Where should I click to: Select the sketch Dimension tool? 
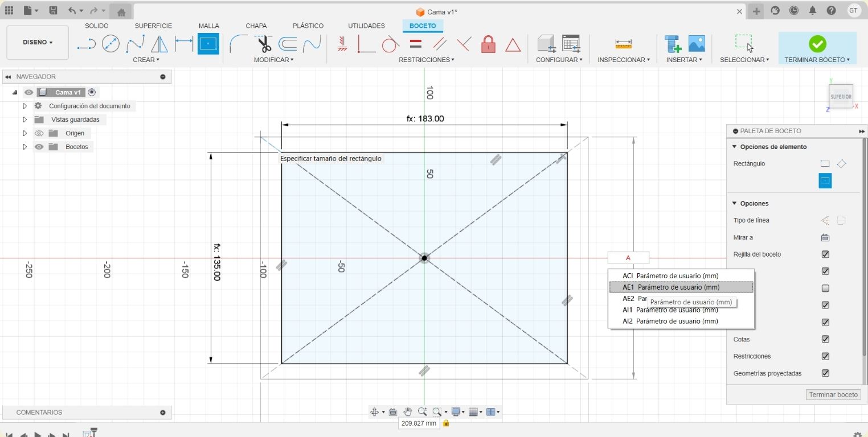(184, 44)
